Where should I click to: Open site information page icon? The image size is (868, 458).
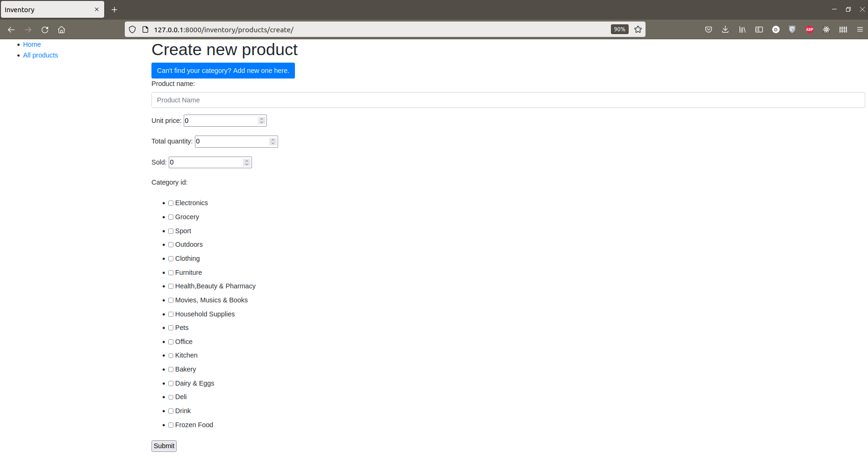pyautogui.click(x=145, y=29)
